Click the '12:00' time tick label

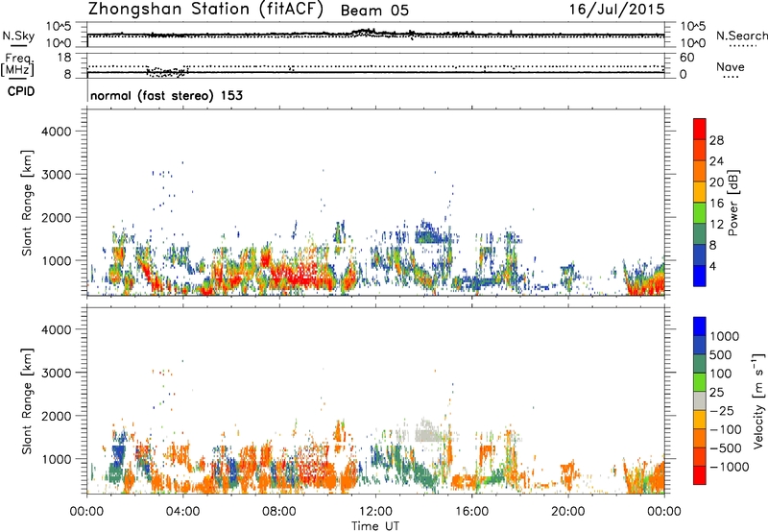375,512
